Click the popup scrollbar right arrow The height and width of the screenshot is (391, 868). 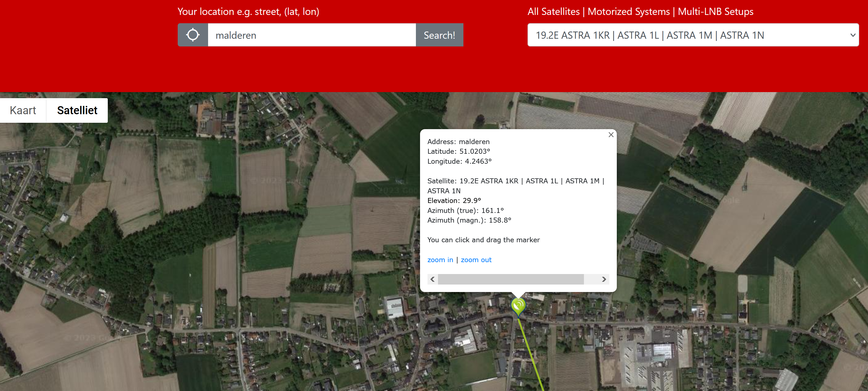point(604,279)
